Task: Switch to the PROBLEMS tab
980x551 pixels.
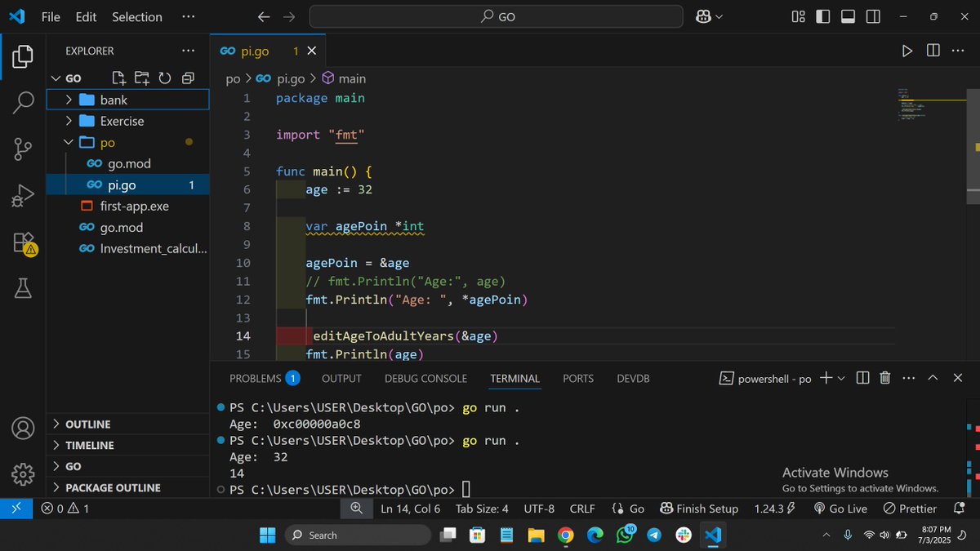Action: [x=256, y=378]
